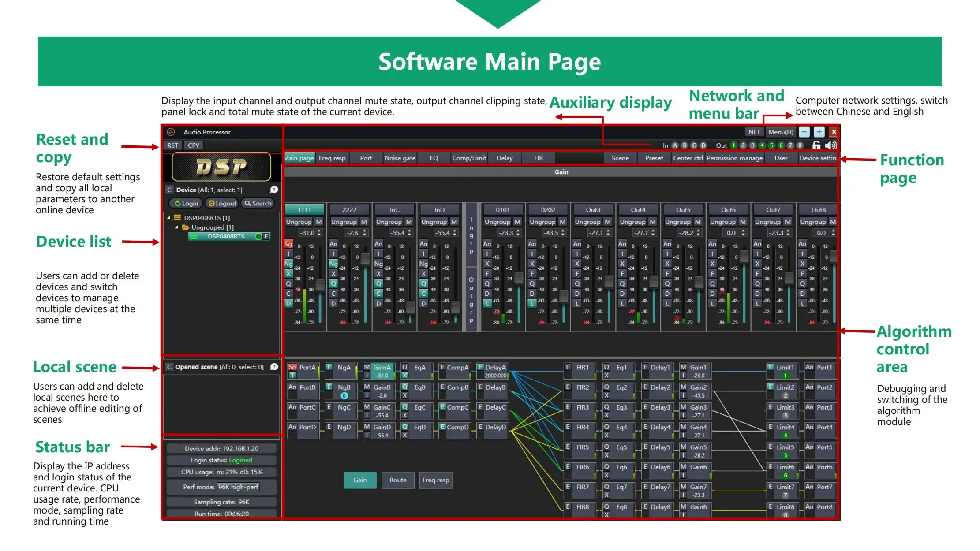
Task: Collapse the Ungrouped [1] folder
Action: [176, 227]
